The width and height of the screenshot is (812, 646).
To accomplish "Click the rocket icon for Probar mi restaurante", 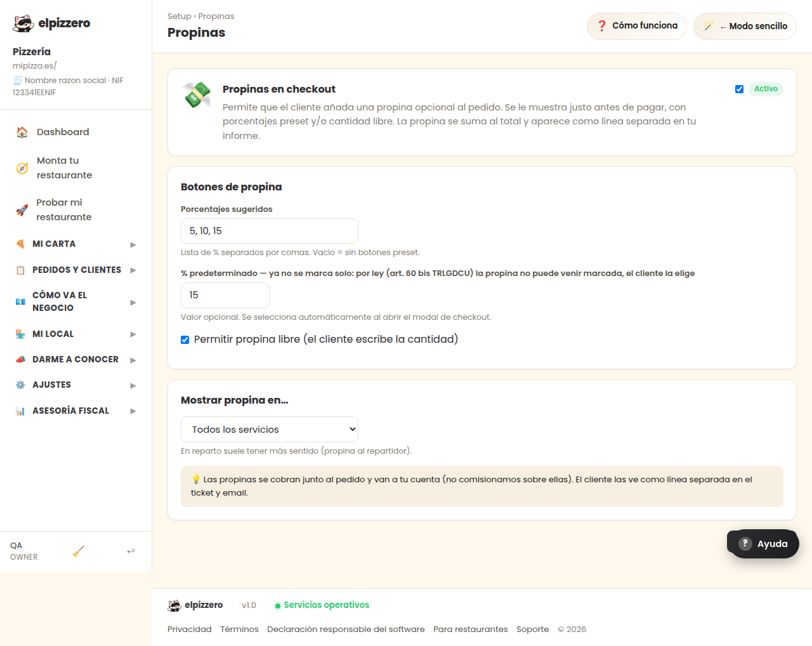I will coord(22,210).
